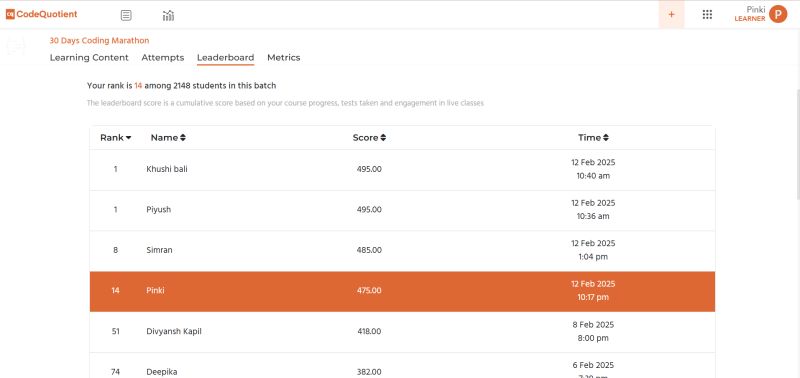Switch to the Learning Content tab
800x378 pixels.
[x=89, y=58]
